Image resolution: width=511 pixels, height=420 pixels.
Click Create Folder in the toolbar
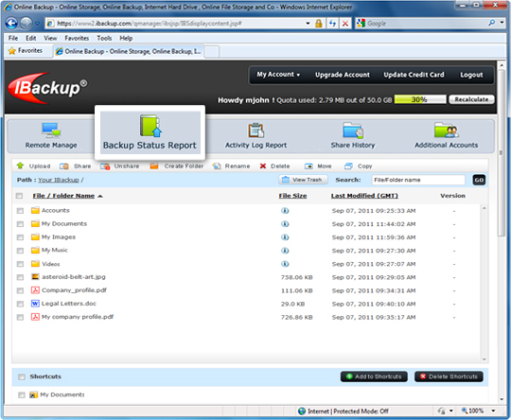click(x=177, y=166)
